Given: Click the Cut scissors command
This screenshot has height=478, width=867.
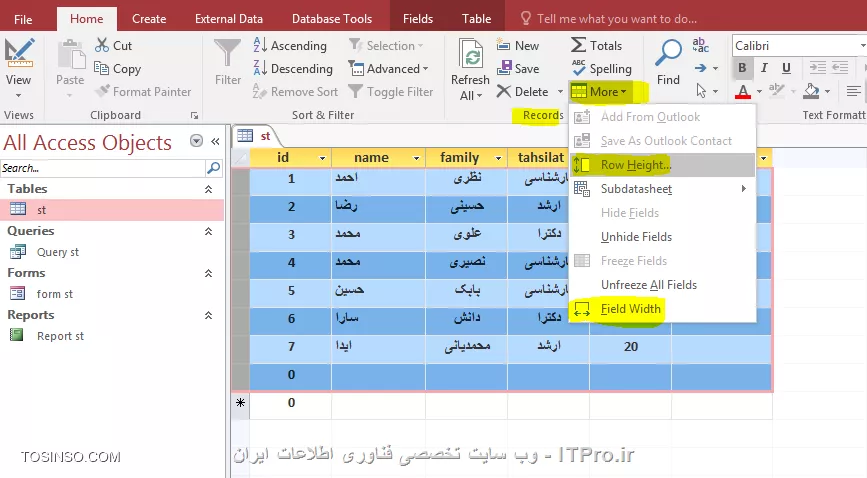Looking at the screenshot, I should coord(113,45).
